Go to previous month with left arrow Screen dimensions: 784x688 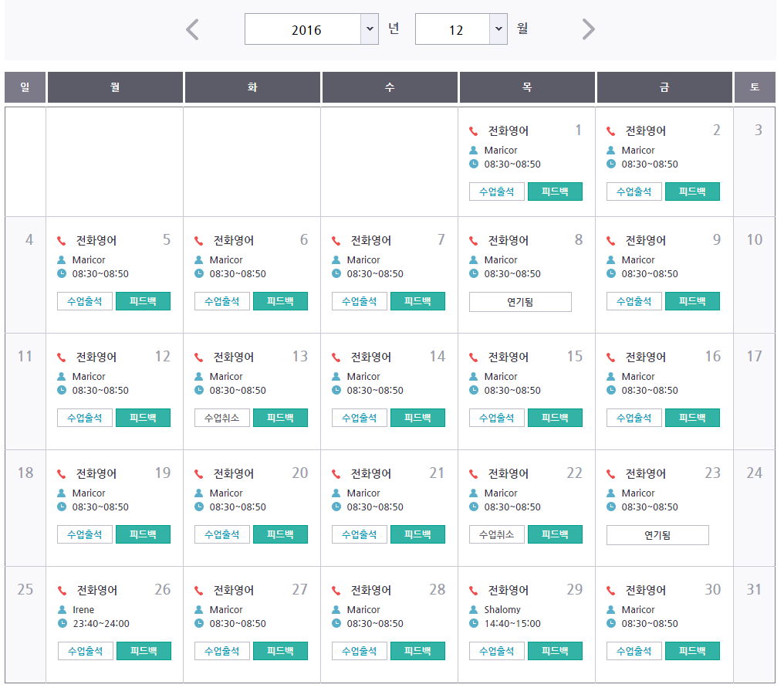click(193, 30)
